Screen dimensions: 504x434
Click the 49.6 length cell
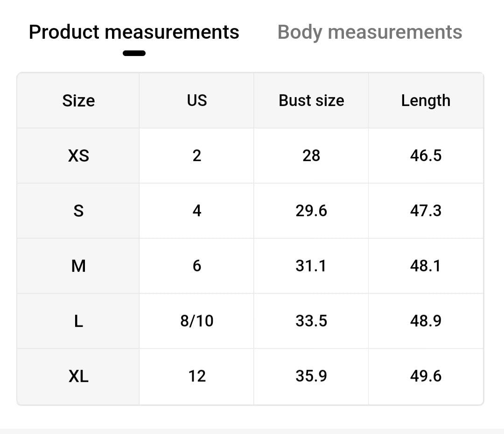[x=426, y=376]
